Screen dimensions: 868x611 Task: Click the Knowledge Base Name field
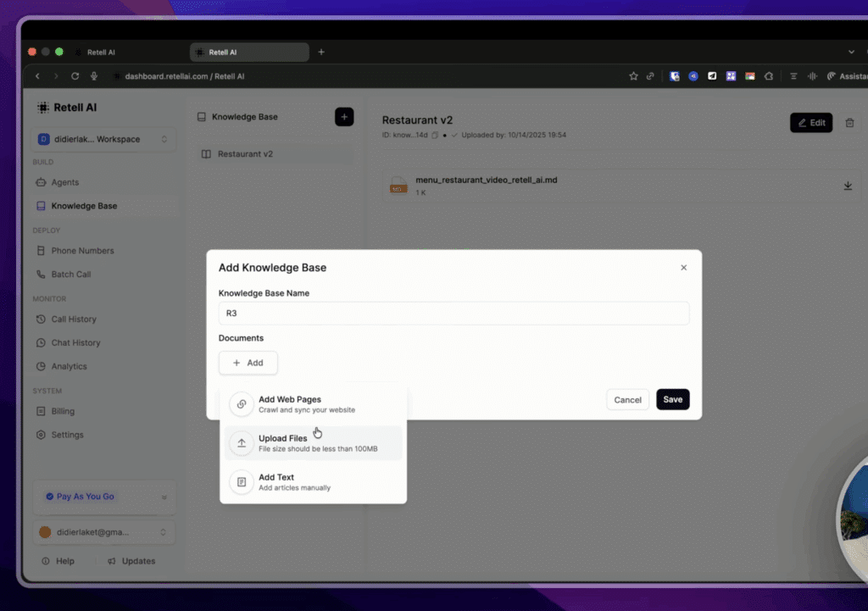click(x=453, y=313)
